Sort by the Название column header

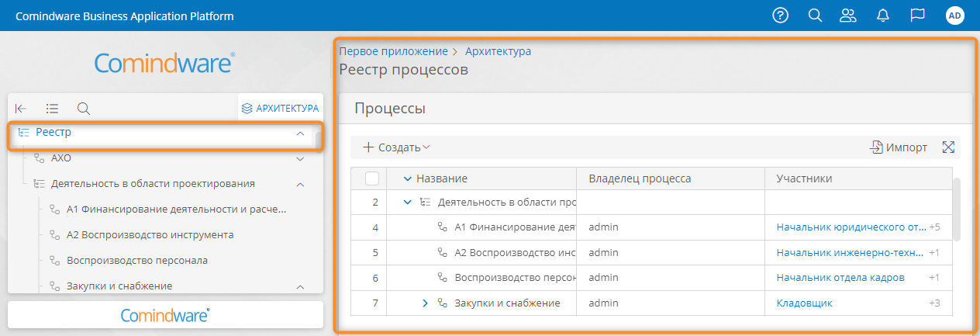tap(442, 178)
